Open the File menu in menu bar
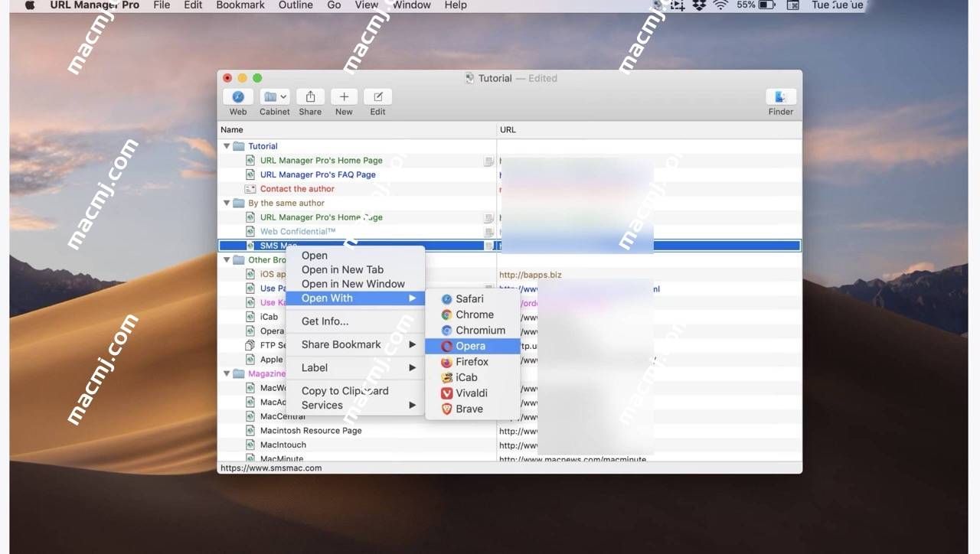 pyautogui.click(x=162, y=5)
